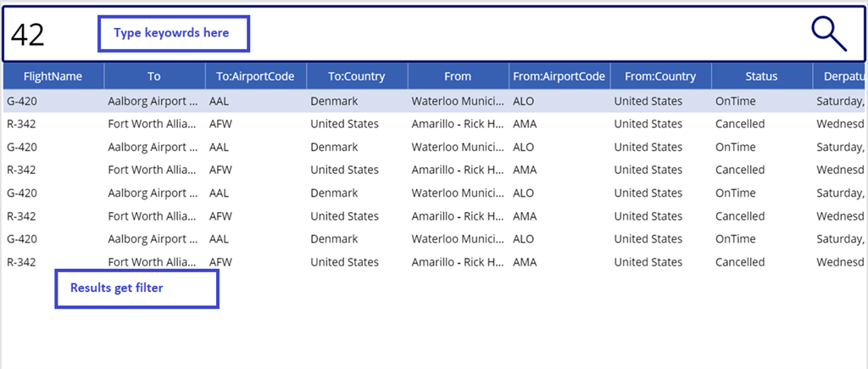This screenshot has height=369, width=868.
Task: Click the To:Country column header
Action: (x=357, y=76)
